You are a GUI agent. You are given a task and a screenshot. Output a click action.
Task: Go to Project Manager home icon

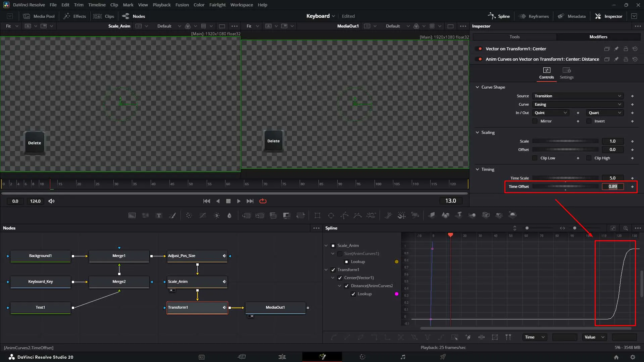pyautogui.click(x=616, y=357)
